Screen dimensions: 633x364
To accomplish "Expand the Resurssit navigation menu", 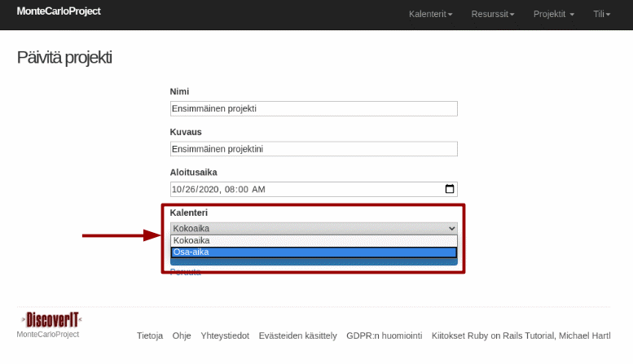I will click(x=492, y=15).
